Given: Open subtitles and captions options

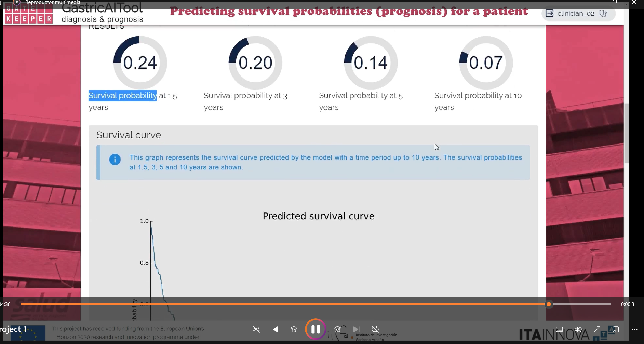Looking at the screenshot, I should pyautogui.click(x=559, y=329).
